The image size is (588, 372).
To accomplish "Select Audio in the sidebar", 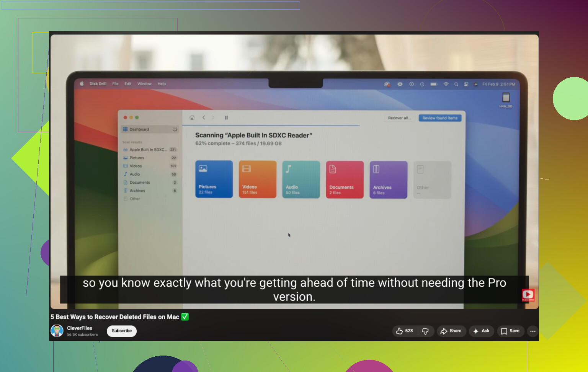I will (x=150, y=174).
